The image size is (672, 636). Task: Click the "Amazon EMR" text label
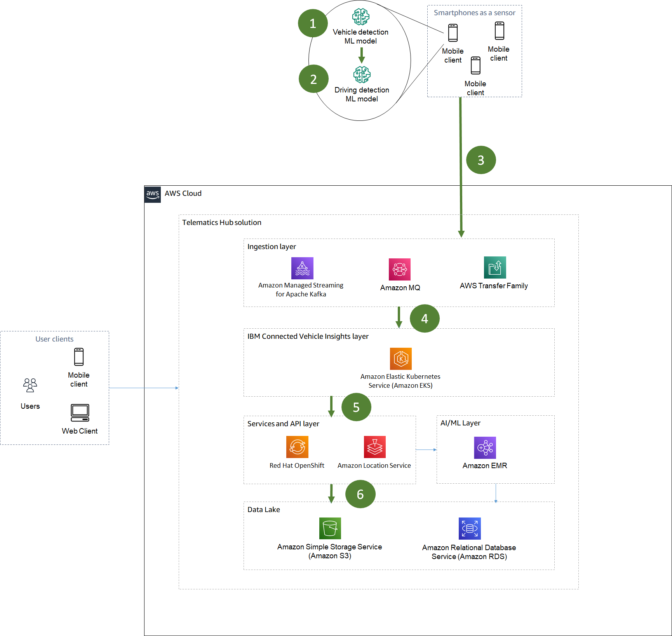tap(485, 466)
